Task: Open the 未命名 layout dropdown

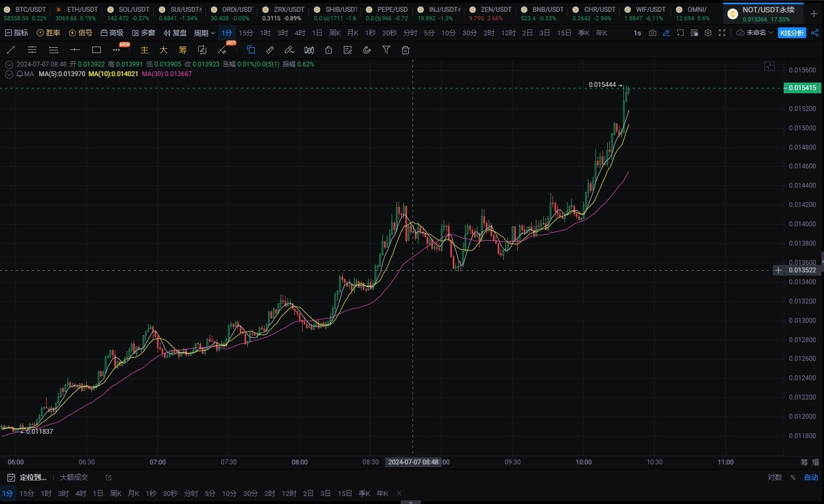Action: click(x=755, y=33)
